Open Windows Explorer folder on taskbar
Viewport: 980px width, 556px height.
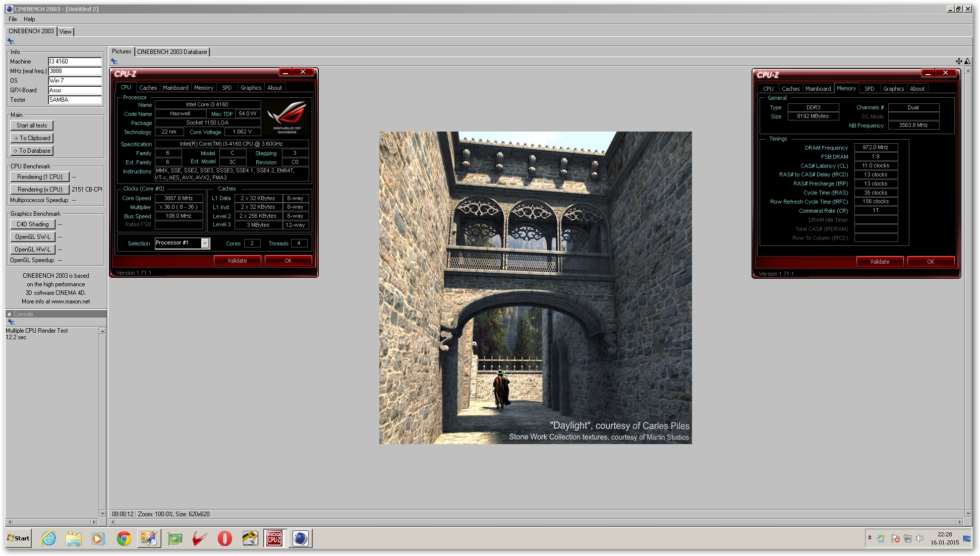point(74,538)
